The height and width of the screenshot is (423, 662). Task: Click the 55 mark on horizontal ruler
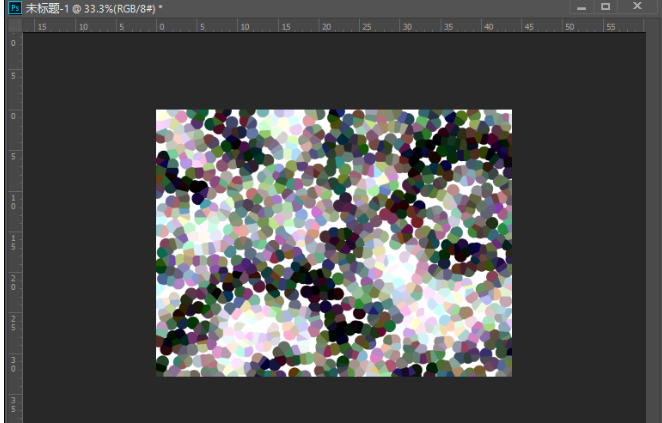610,26
